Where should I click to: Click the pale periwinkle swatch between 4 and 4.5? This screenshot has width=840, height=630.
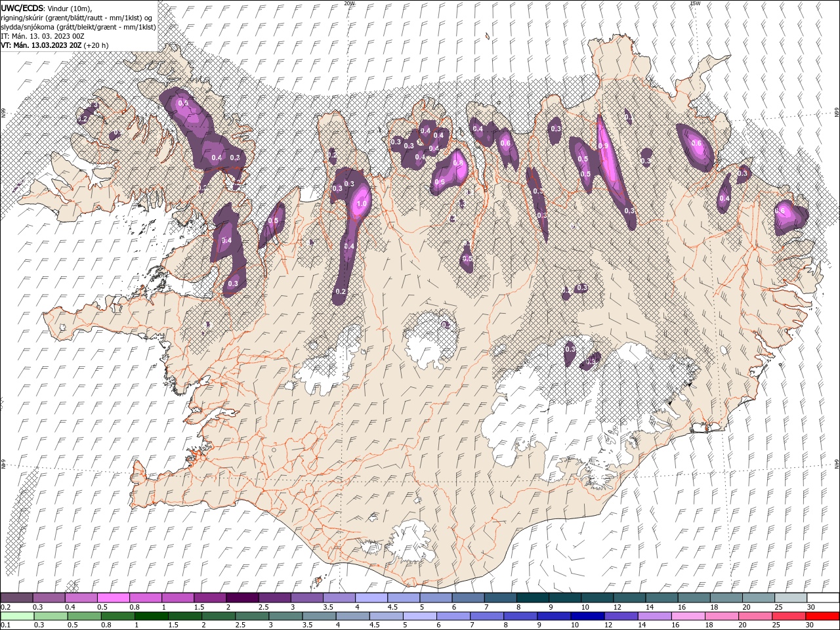click(x=371, y=598)
